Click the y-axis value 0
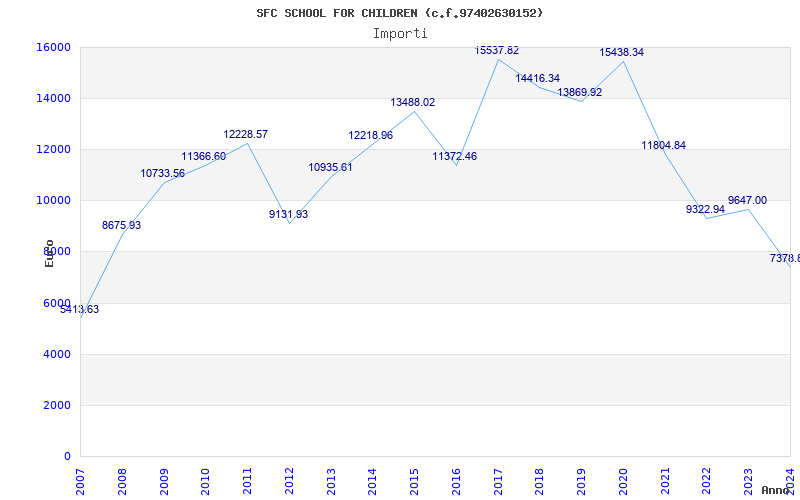 coord(67,456)
